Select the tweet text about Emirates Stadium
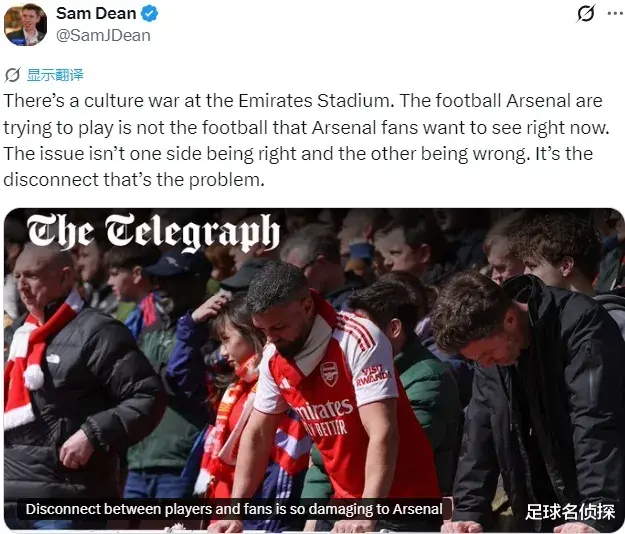This screenshot has height=534, width=625. (307, 140)
